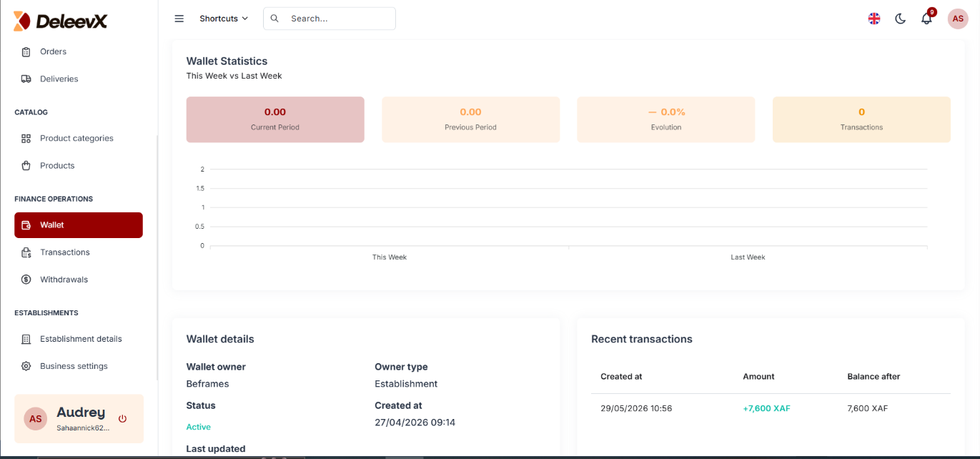Click the Business settings gear icon
The height and width of the screenshot is (459, 980).
pos(26,366)
